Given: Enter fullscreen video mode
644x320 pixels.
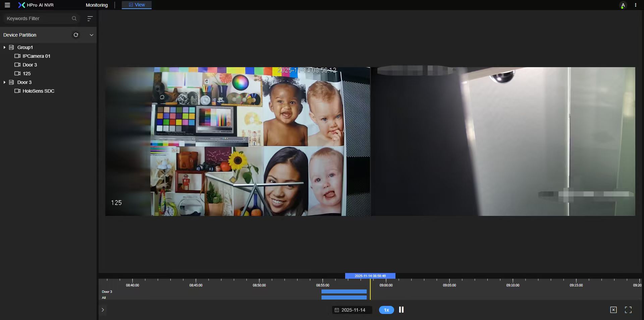Looking at the screenshot, I should pos(628,310).
